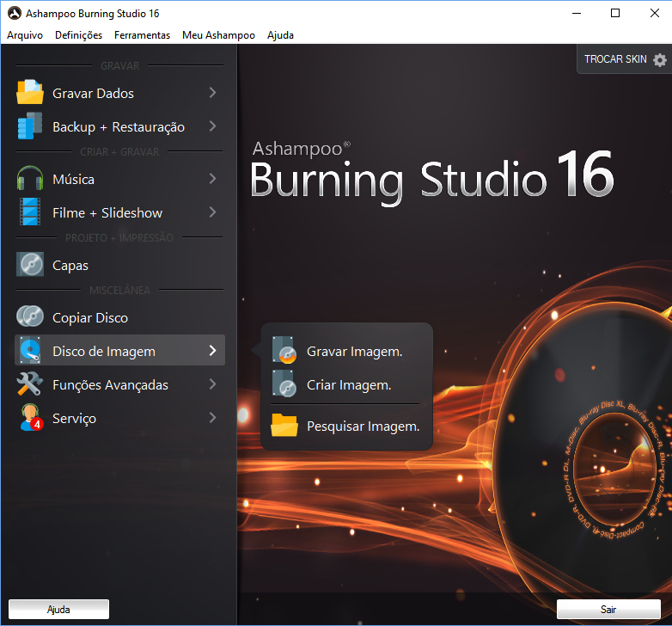Click the gear icon beside Trocar Skin
672x626 pixels.
(660, 59)
